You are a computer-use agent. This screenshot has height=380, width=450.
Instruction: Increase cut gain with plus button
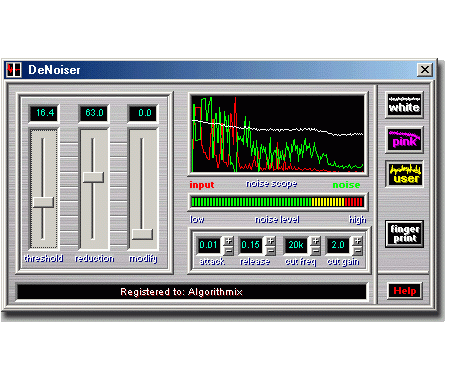tap(357, 240)
